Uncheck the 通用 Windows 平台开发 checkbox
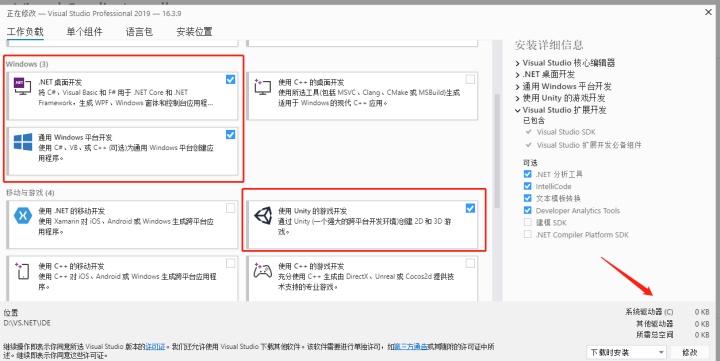This screenshot has height=361, width=720. (x=231, y=135)
